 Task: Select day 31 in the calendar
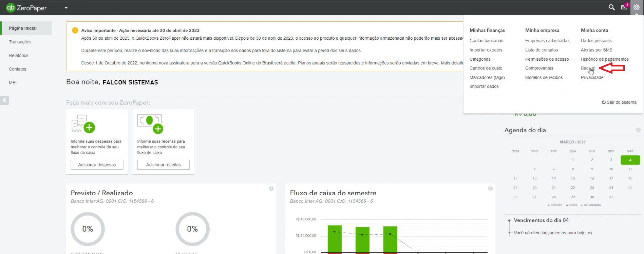pos(611,197)
